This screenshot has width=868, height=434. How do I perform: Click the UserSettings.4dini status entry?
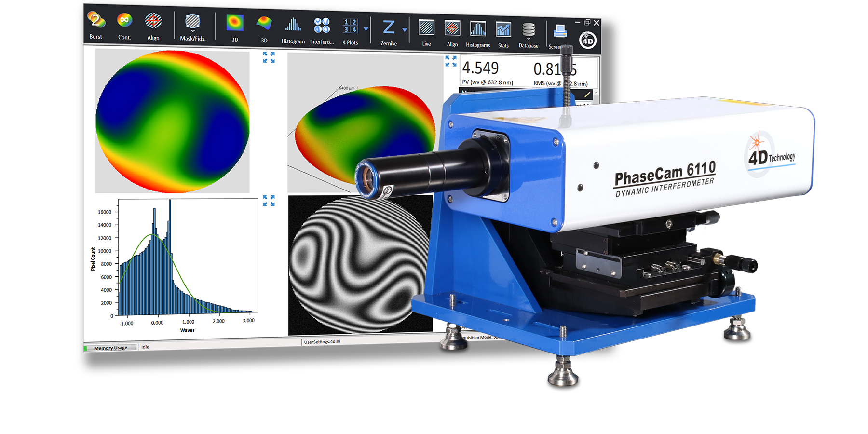(x=322, y=342)
